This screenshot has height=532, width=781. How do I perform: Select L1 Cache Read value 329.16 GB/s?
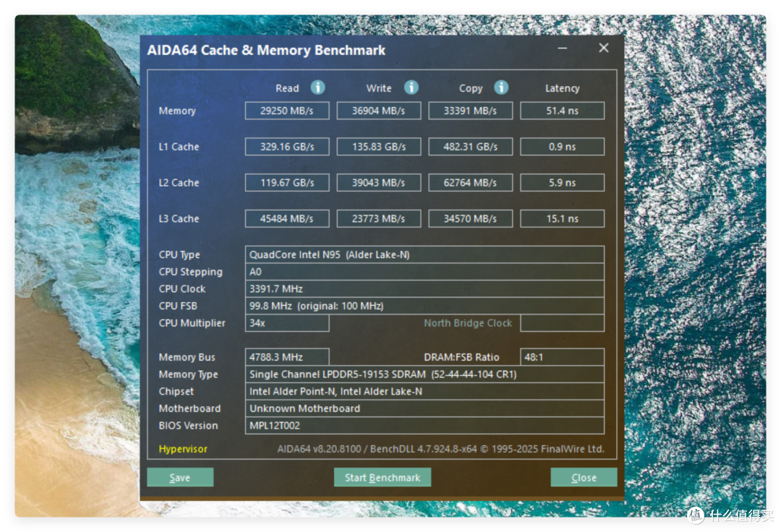pos(287,147)
